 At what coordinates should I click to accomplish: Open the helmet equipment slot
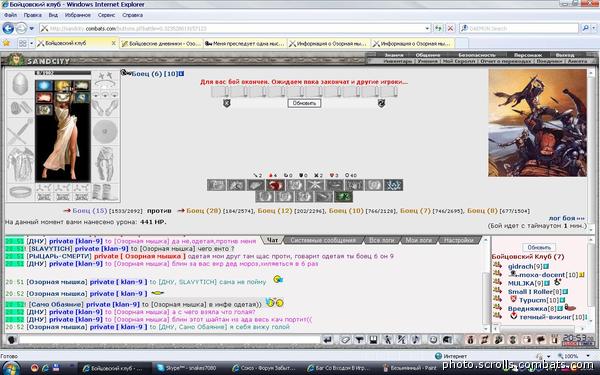20,84
